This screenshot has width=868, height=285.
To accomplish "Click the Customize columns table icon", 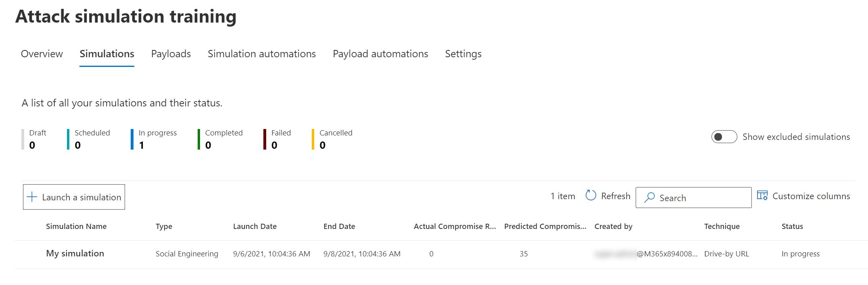I will (x=762, y=196).
